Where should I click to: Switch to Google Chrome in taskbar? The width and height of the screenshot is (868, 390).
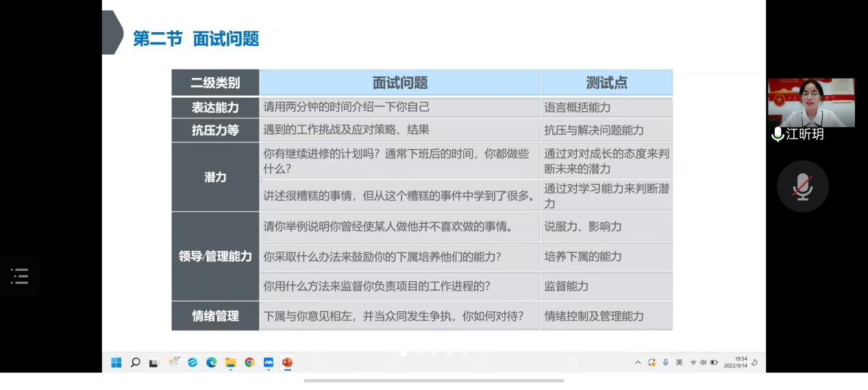coord(249,363)
